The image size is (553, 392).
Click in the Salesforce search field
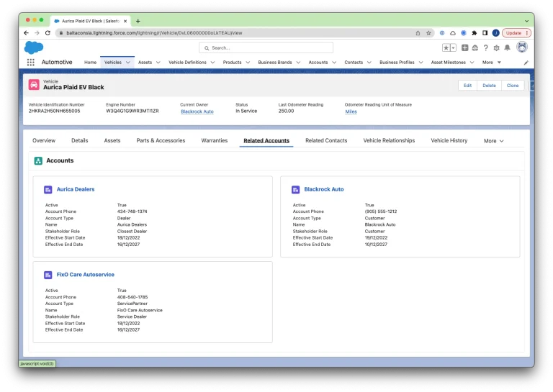click(266, 47)
